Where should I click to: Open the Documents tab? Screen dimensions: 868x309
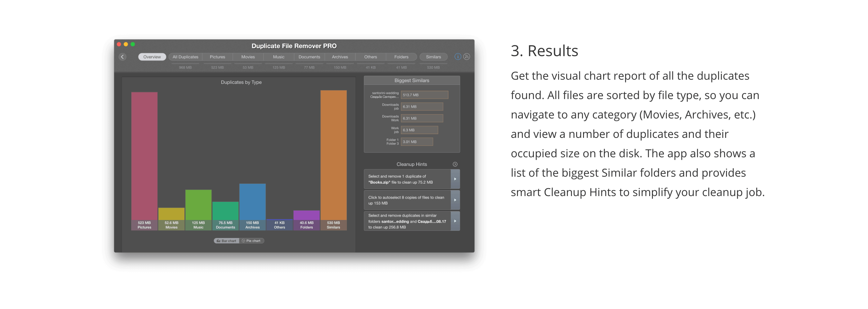pos(309,57)
